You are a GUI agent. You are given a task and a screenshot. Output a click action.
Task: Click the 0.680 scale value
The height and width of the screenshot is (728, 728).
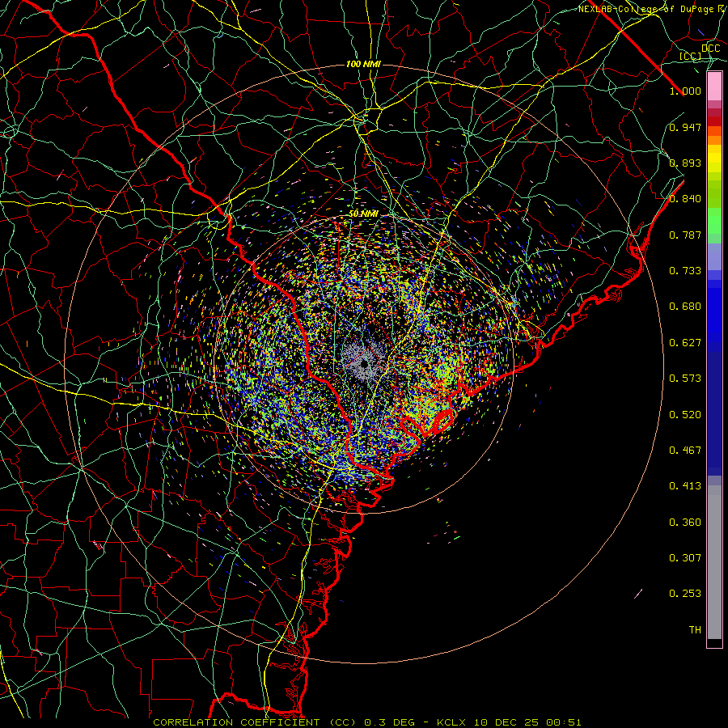tap(685, 307)
